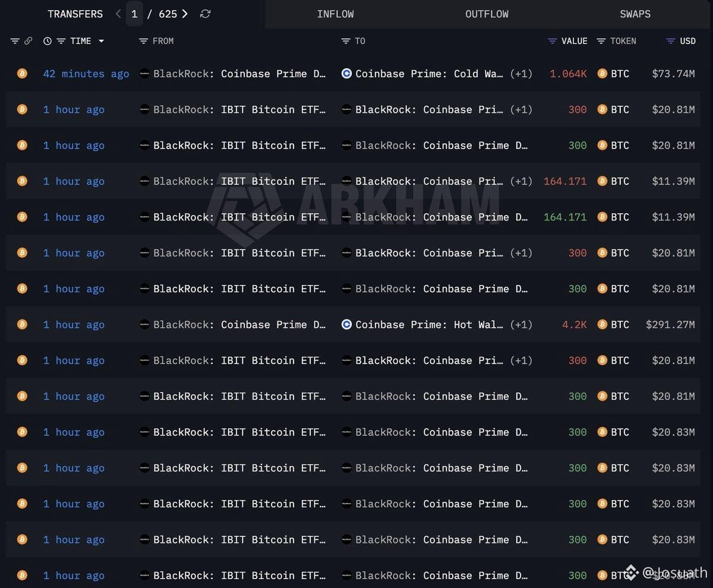Image resolution: width=713 pixels, height=588 pixels.
Task: Click BlackRock logo in FROM of 42 minutes row
Action: [x=144, y=74]
